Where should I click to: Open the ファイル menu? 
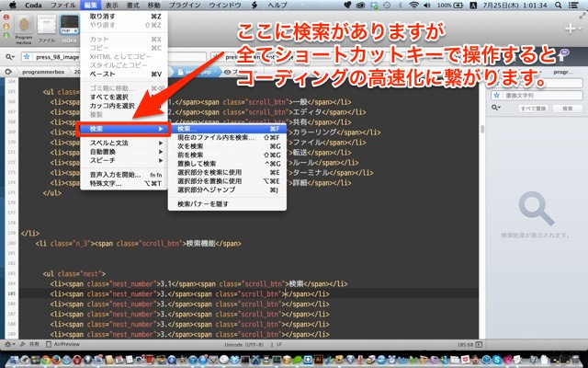tap(62, 6)
